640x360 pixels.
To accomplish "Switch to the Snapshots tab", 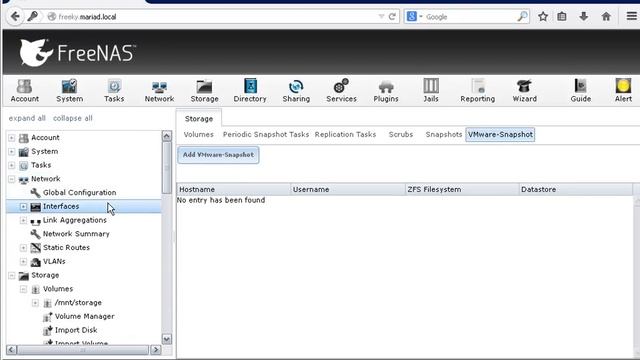I will (x=444, y=134).
